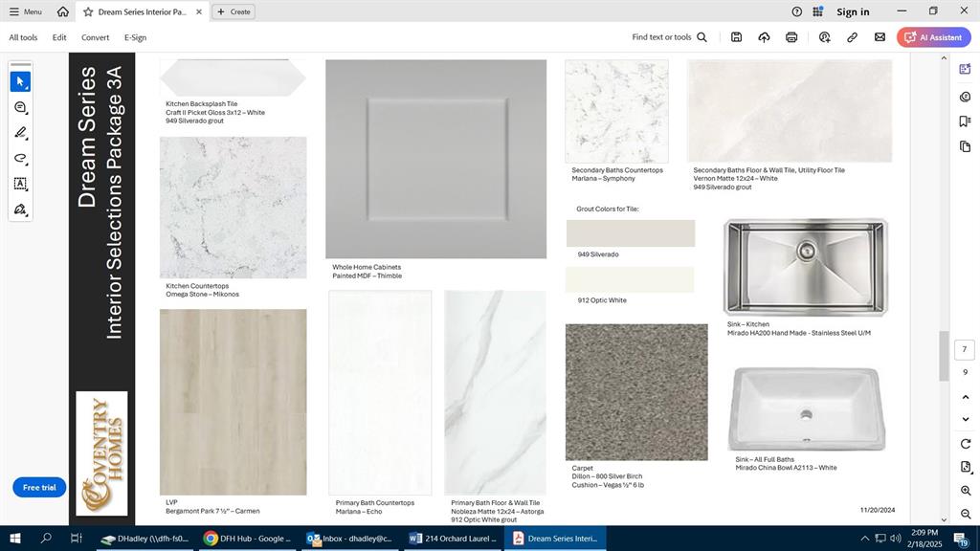Star the Dream Series document tab
This screenshot has height=551, width=980.
(x=88, y=11)
